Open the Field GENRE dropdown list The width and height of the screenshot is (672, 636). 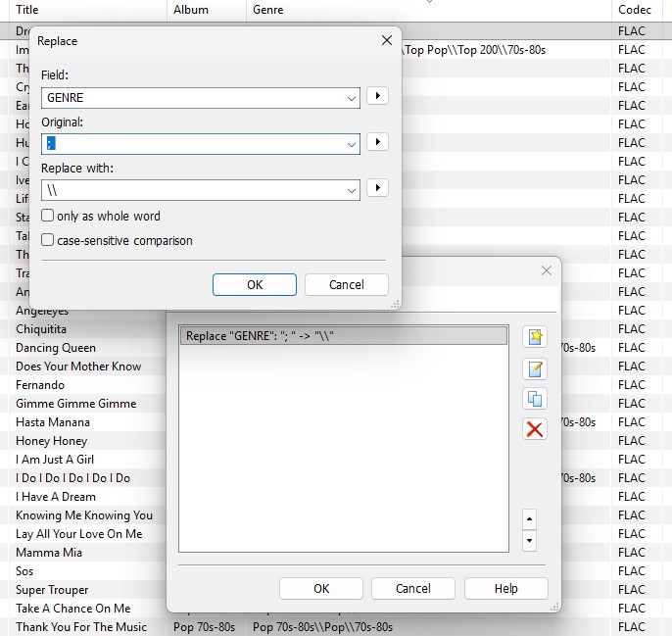coord(352,98)
